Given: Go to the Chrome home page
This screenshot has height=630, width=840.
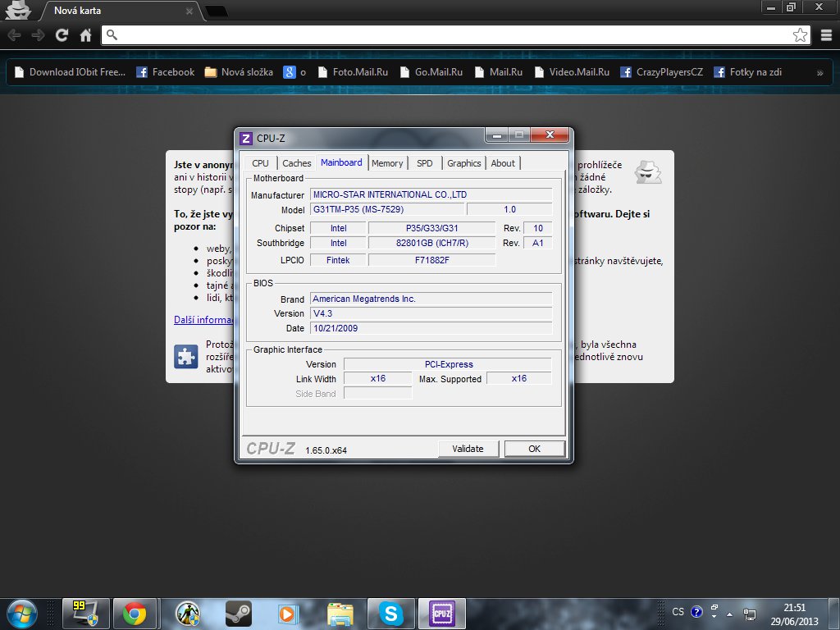Looking at the screenshot, I should pos(85,35).
